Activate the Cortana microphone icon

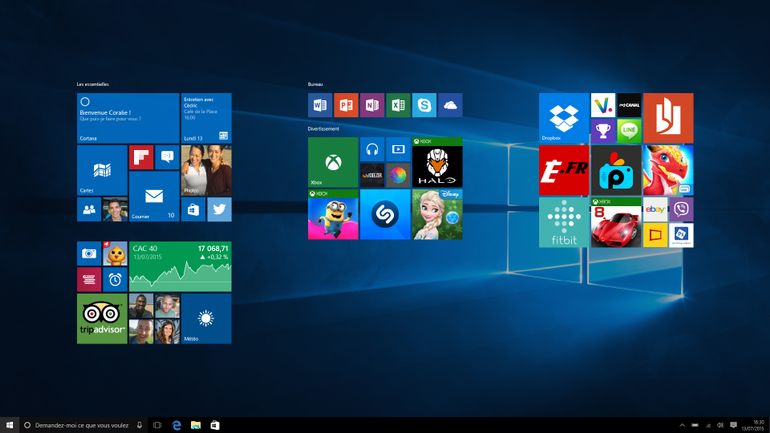point(139,425)
